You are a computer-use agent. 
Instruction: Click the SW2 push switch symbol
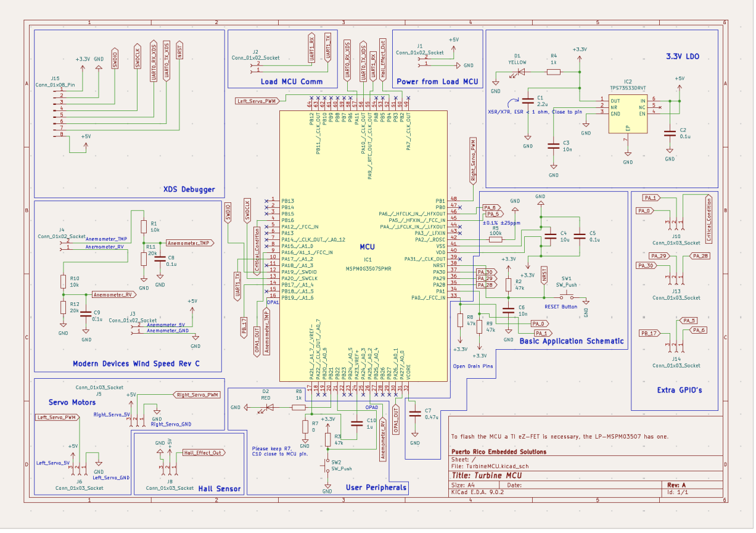pyautogui.click(x=327, y=467)
